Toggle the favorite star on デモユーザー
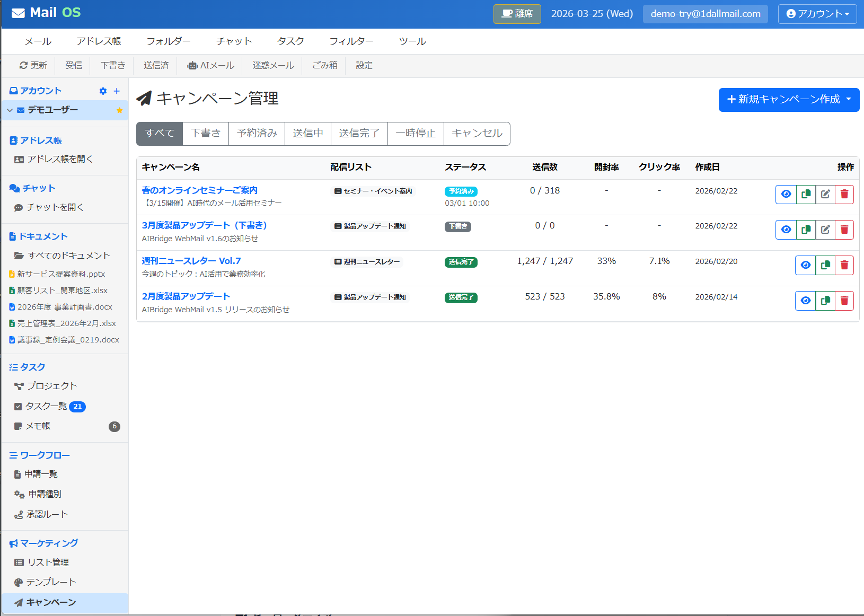864x616 pixels. tap(120, 110)
